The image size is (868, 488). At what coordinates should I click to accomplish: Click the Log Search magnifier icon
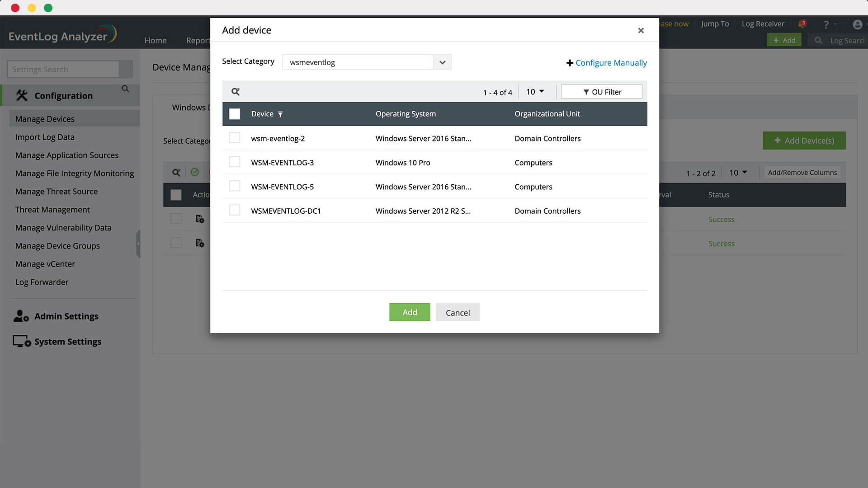pos(818,40)
